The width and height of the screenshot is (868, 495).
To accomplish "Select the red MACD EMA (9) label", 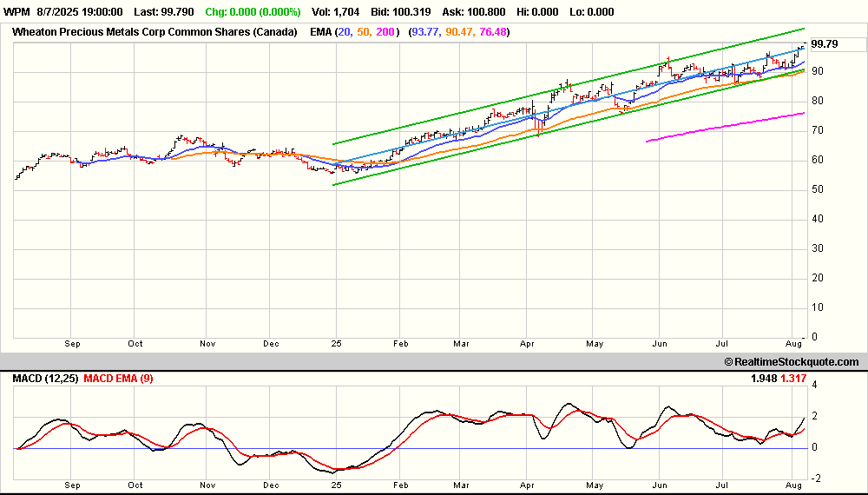I will [118, 379].
